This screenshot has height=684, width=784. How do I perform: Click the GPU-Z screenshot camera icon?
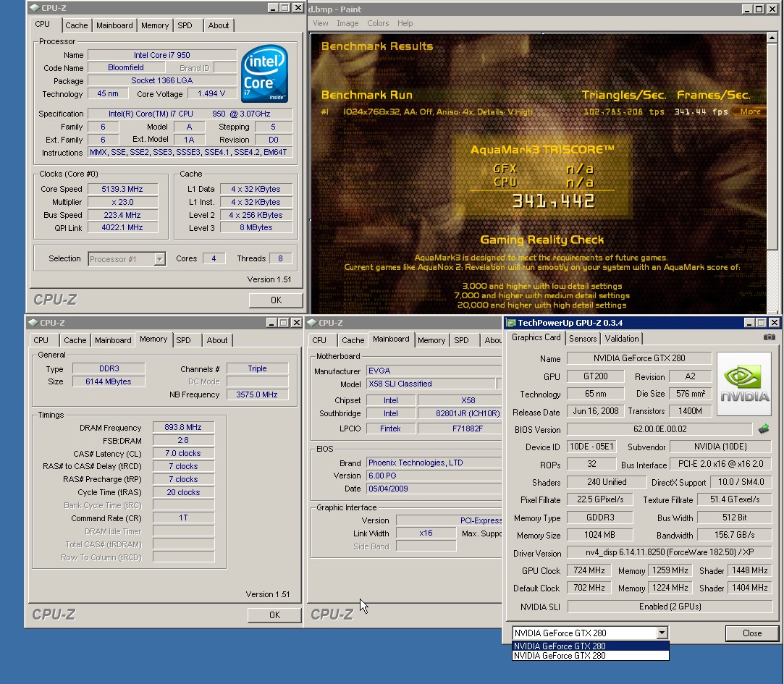click(769, 337)
